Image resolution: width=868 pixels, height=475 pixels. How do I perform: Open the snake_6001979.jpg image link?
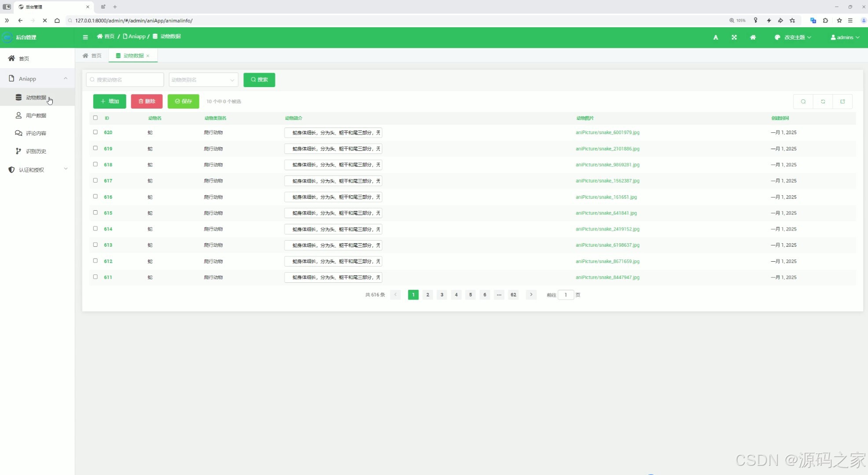click(x=607, y=132)
